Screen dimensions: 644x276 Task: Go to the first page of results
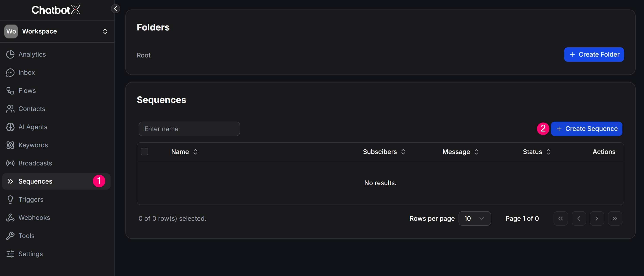tap(561, 219)
